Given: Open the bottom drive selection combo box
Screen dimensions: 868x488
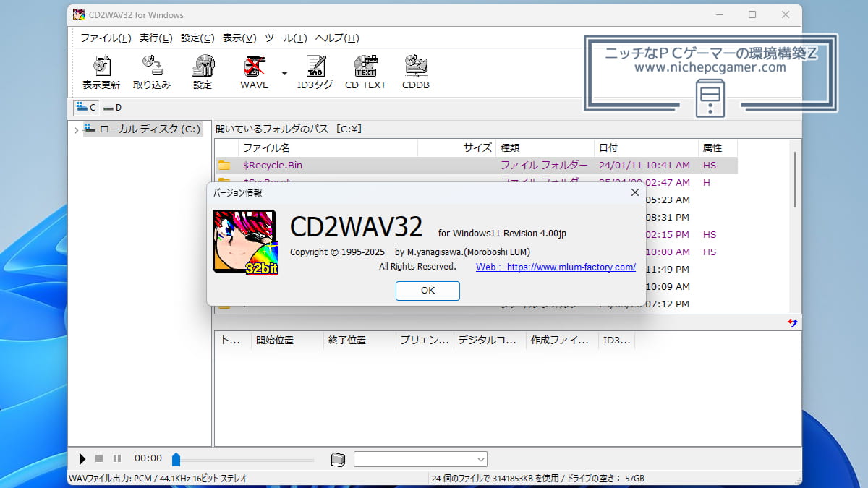Looking at the screenshot, I should pos(420,459).
